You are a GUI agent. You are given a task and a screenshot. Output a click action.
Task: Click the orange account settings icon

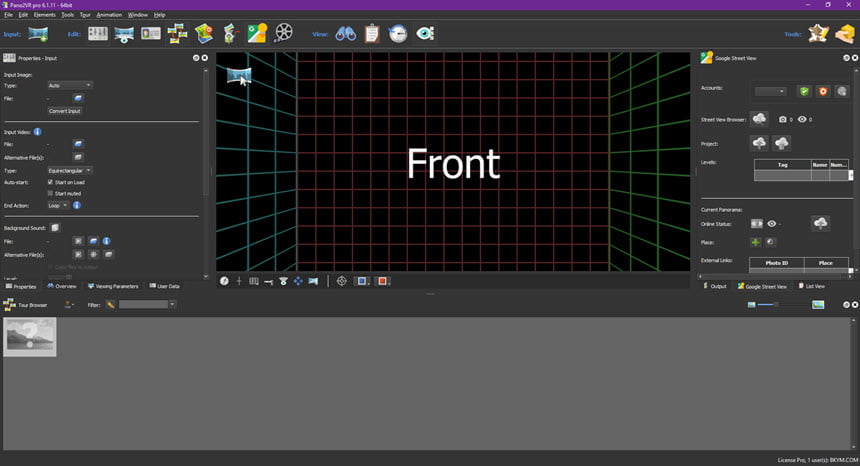[823, 92]
